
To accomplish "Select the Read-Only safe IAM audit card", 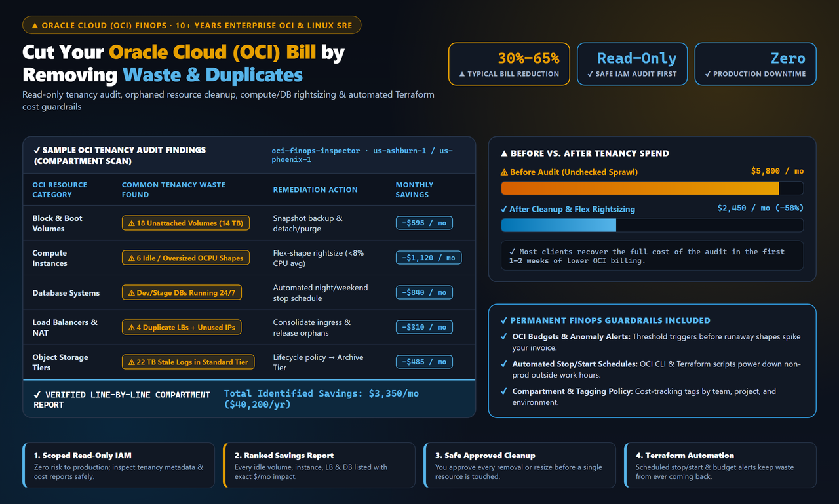I will 632,64.
